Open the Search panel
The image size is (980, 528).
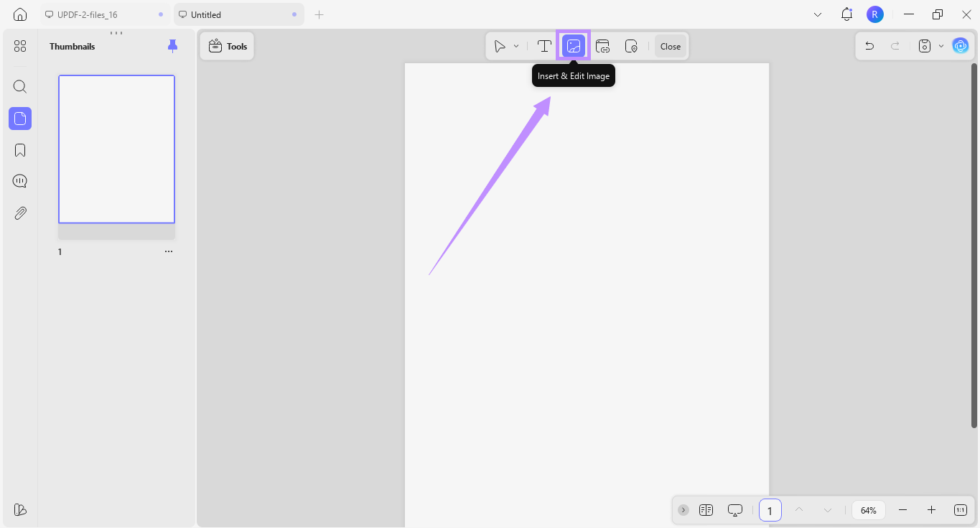(19, 86)
